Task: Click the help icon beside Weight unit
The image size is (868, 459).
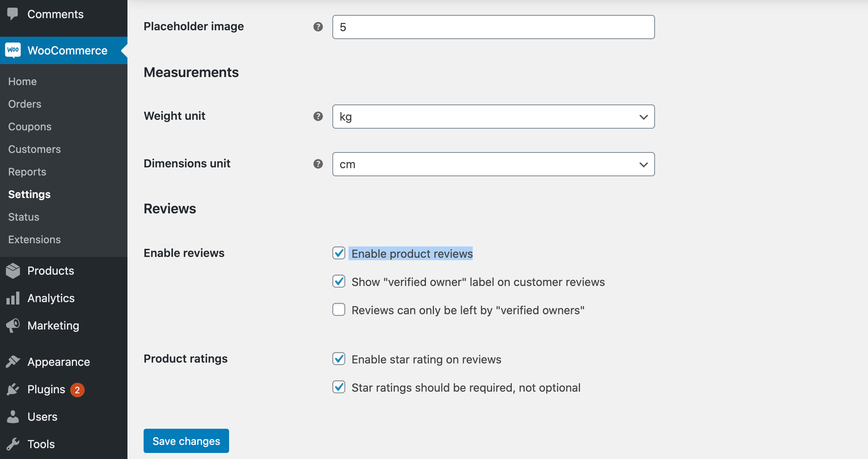Action: coord(318,116)
